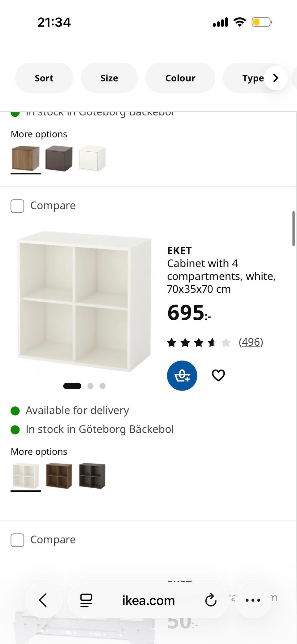Tap the ikea.com address bar
Viewport: 297px width, 644px height.
(x=148, y=600)
